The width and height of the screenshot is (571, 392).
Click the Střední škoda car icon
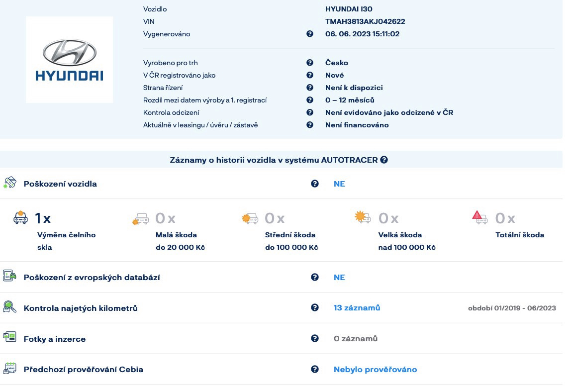(249, 218)
